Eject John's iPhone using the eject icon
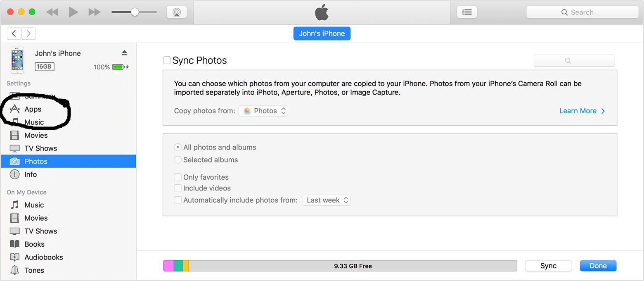Image resolution: width=644 pixels, height=281 pixels. click(125, 53)
